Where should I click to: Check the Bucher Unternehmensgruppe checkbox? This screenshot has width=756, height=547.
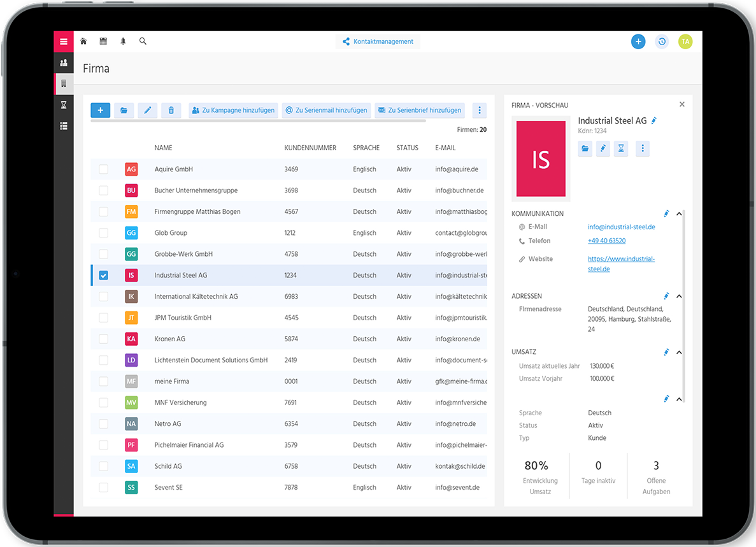click(103, 190)
